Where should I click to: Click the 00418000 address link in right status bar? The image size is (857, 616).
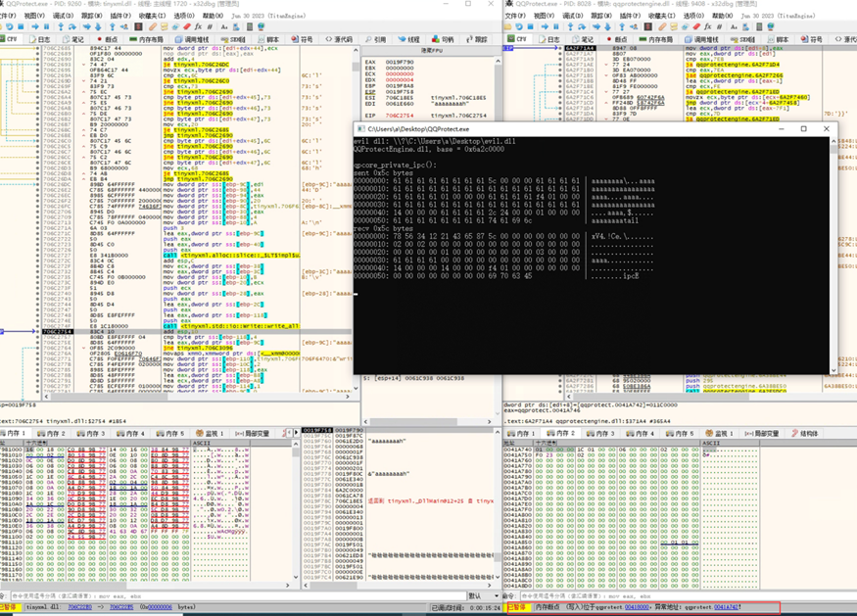coord(639,607)
